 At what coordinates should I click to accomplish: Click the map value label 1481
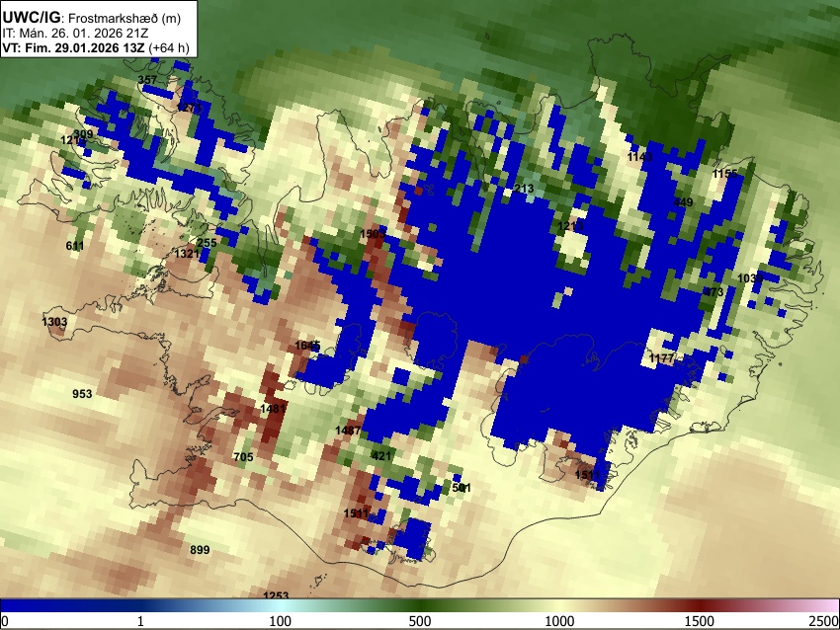click(273, 409)
